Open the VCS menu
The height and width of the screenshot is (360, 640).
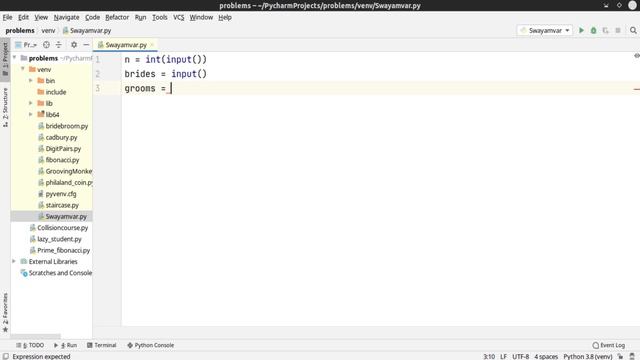178,17
